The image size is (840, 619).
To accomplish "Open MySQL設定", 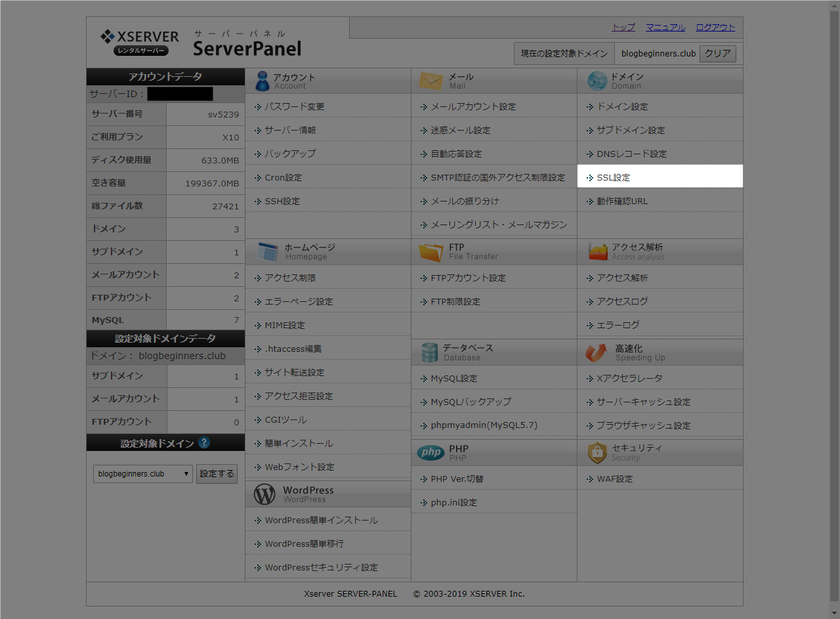I will pos(454,378).
